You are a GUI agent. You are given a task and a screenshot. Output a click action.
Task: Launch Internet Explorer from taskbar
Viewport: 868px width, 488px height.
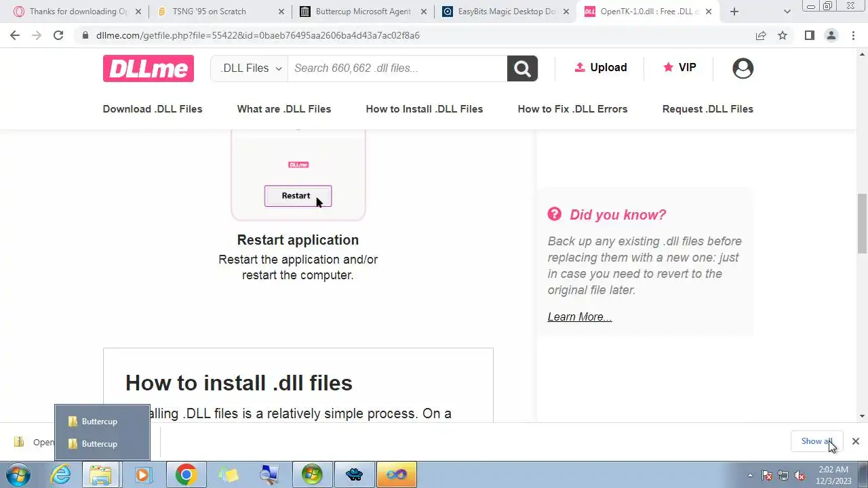(x=61, y=474)
